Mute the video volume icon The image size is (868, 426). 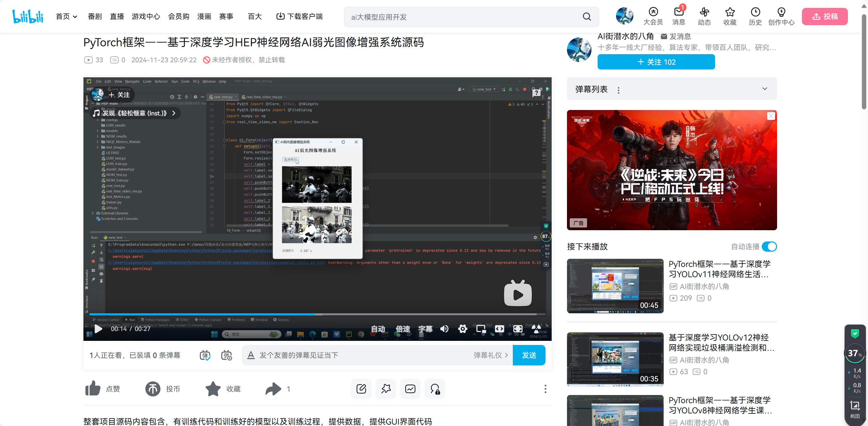click(x=444, y=329)
